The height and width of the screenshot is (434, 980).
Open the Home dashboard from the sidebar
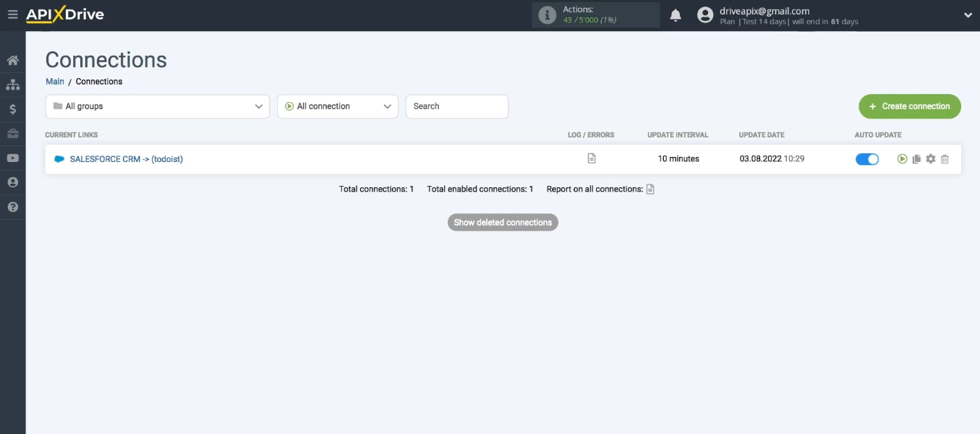pos(12,61)
